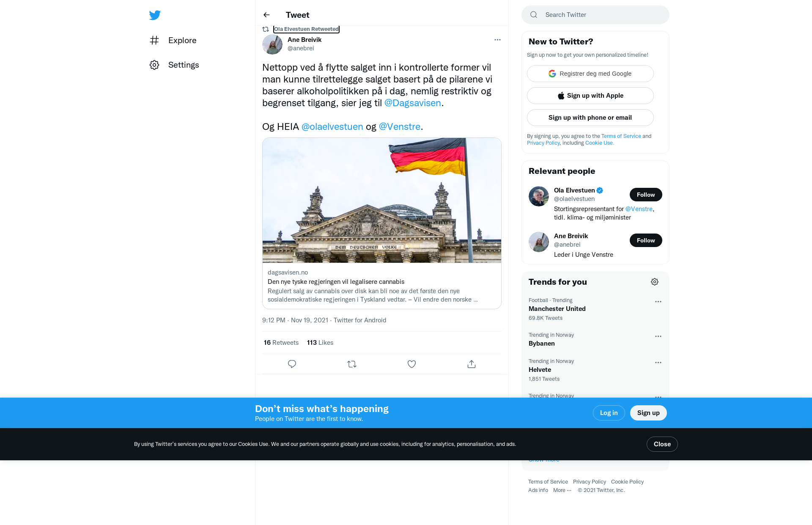Click the search magnifier icon
812x525 pixels.
click(534, 15)
